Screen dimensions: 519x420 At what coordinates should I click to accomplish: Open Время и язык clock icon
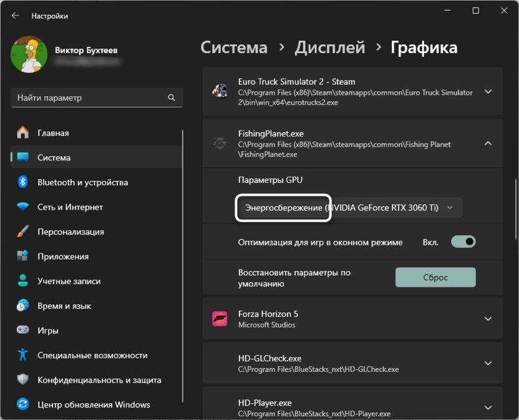click(x=24, y=305)
